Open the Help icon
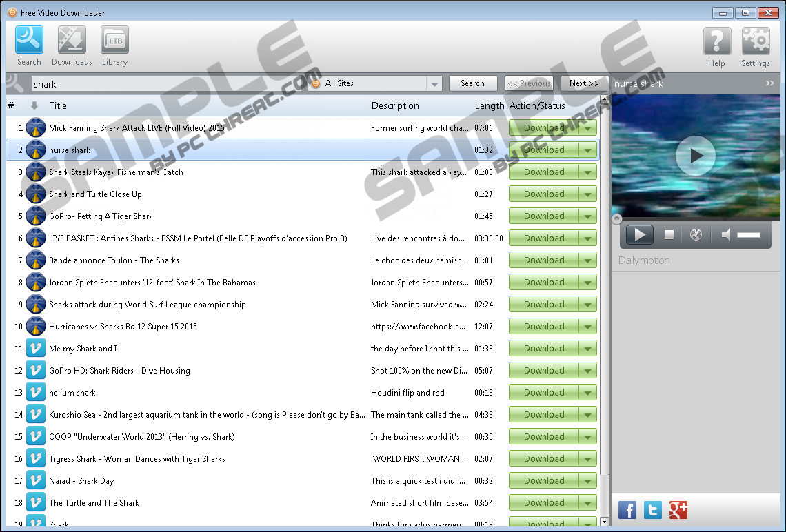The image size is (786, 532). (716, 45)
